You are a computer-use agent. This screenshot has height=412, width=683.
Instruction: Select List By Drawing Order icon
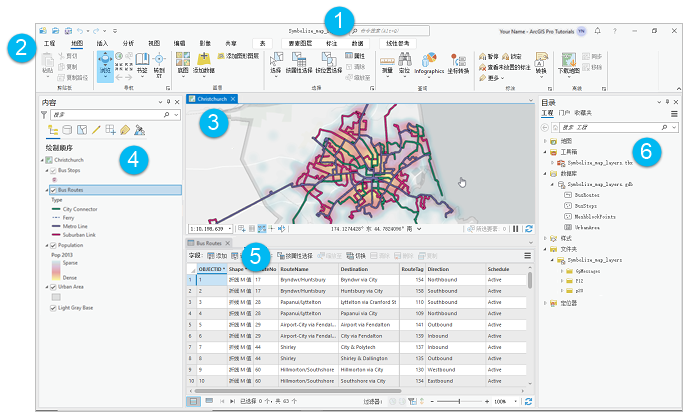coord(51,130)
